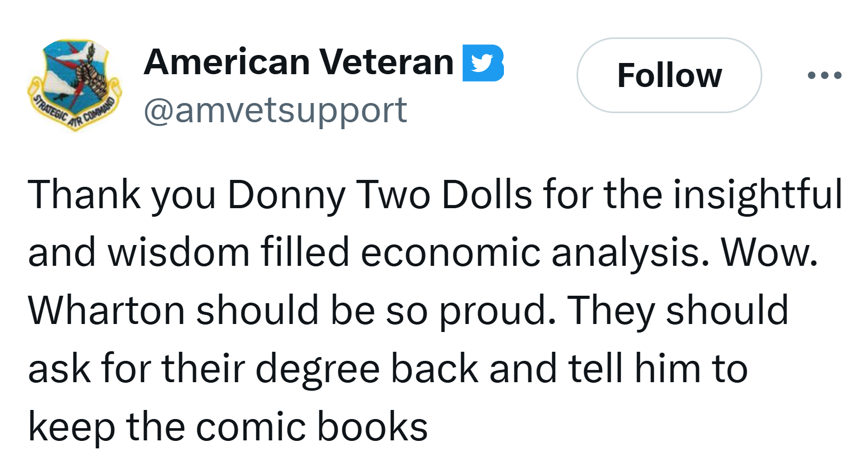Click the word Wharton in the tweet
Screen dimensions: 868x474
[x=106, y=310]
